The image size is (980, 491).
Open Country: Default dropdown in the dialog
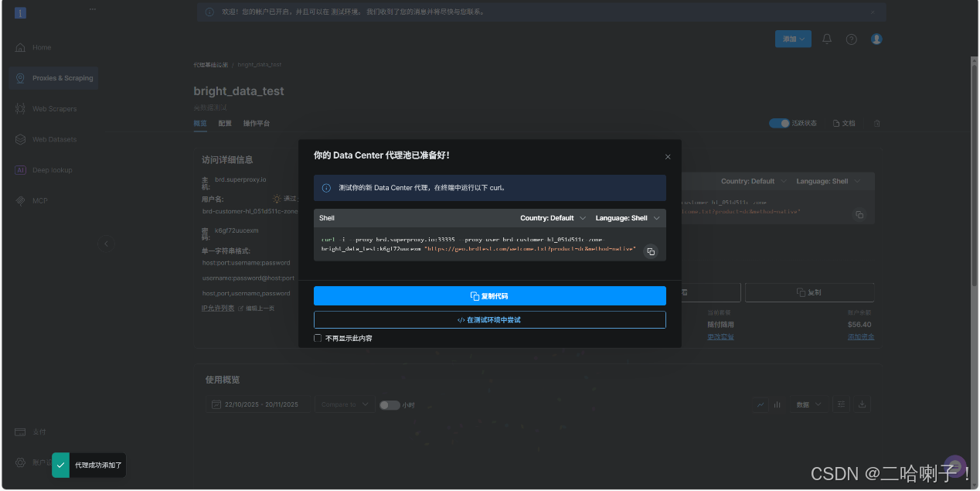pyautogui.click(x=553, y=218)
